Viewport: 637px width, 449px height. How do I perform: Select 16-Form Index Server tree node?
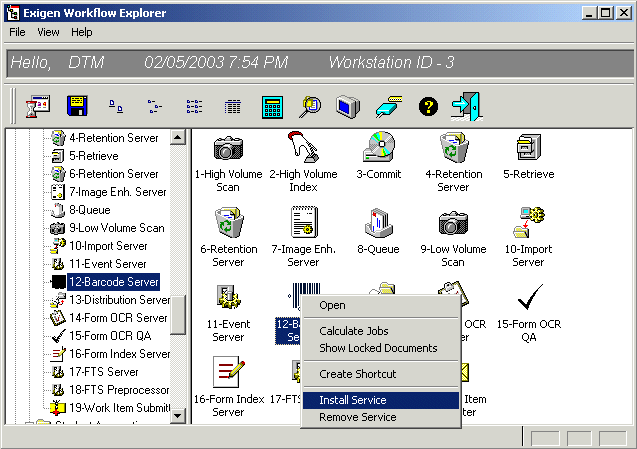(x=119, y=354)
